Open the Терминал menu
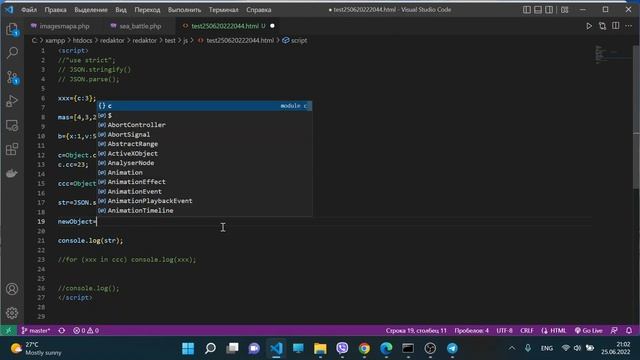Viewport: 640px width, 360px height. [x=223, y=9]
